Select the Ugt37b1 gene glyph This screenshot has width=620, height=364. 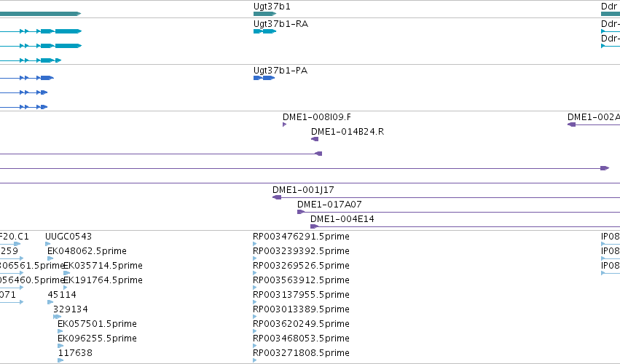(x=264, y=14)
